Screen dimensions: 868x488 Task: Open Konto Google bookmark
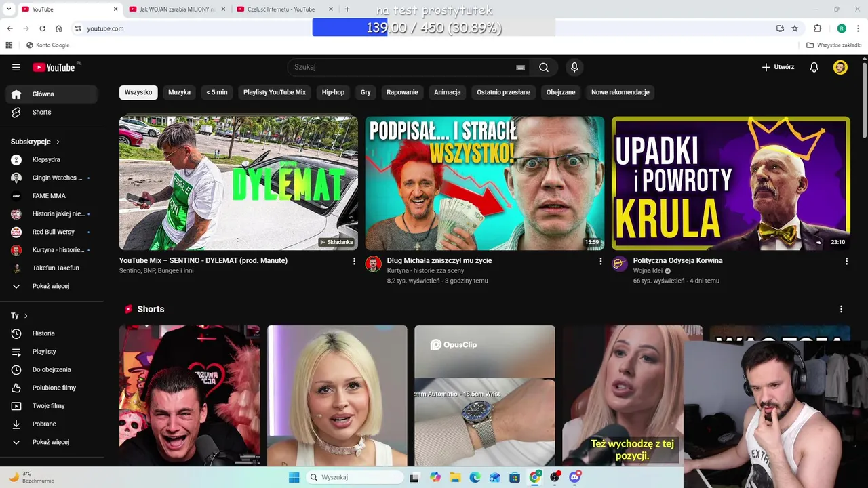click(x=47, y=45)
